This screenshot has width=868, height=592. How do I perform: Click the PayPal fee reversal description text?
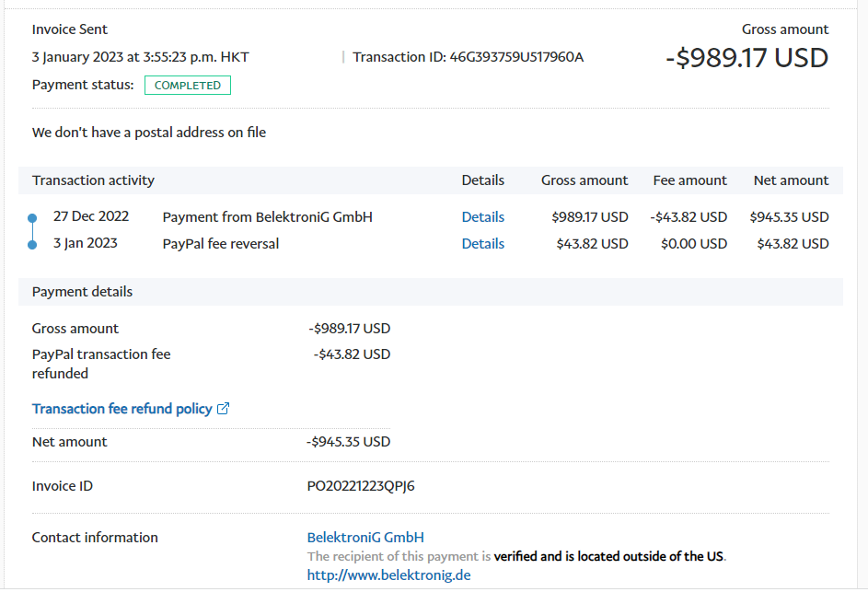(220, 244)
